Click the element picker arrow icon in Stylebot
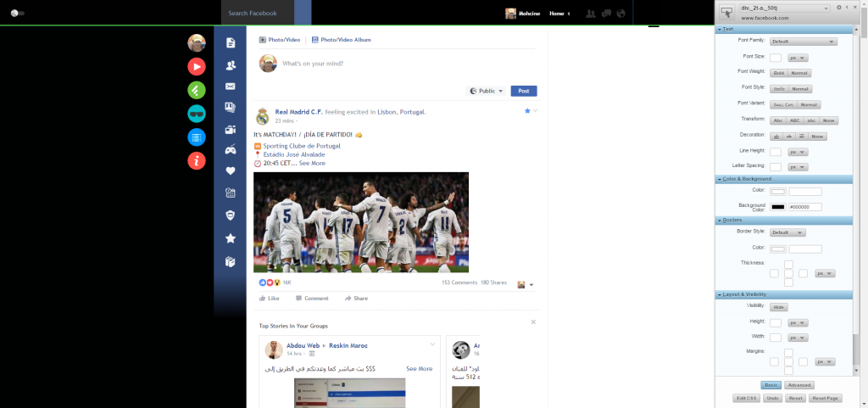 (726, 13)
